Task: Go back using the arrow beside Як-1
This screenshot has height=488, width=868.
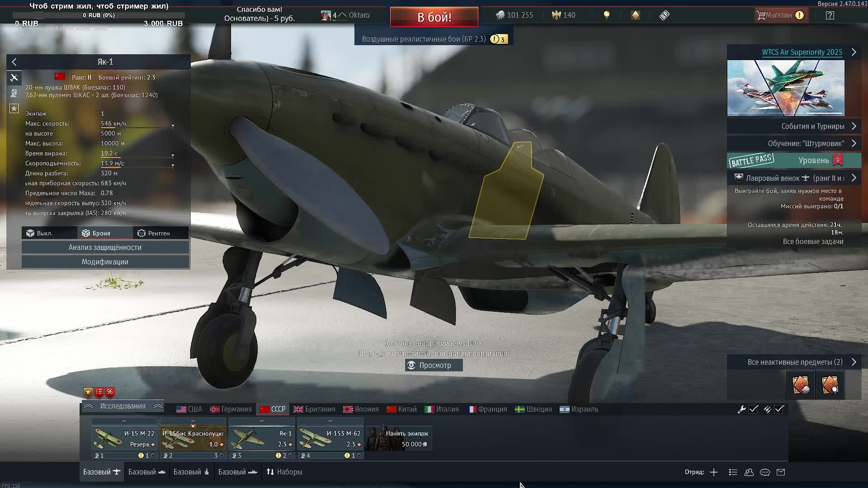Action: (14, 62)
